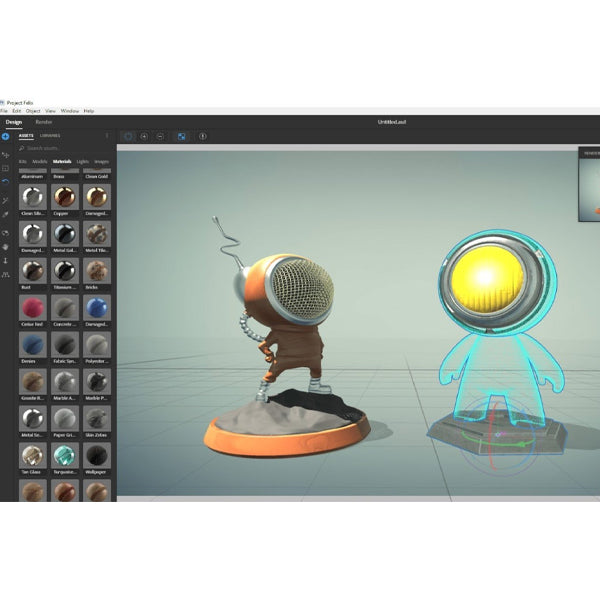Open the Object menu
This screenshot has width=600, height=600.
click(33, 111)
